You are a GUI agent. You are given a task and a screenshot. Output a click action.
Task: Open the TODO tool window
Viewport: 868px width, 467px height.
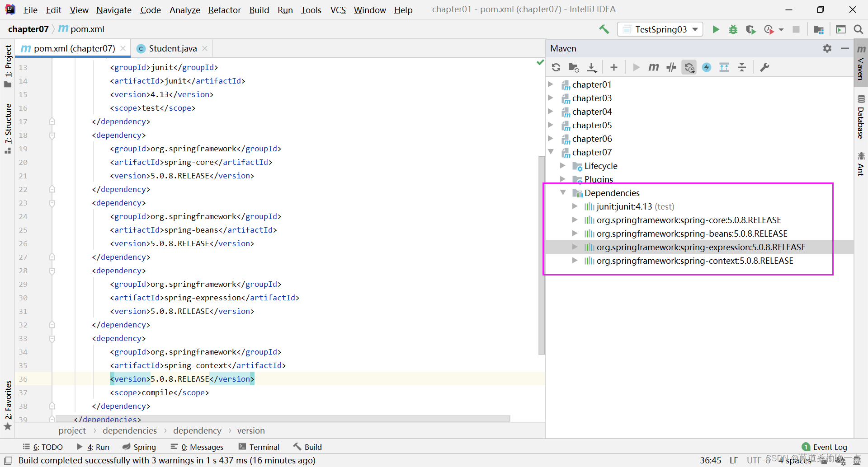(43, 447)
